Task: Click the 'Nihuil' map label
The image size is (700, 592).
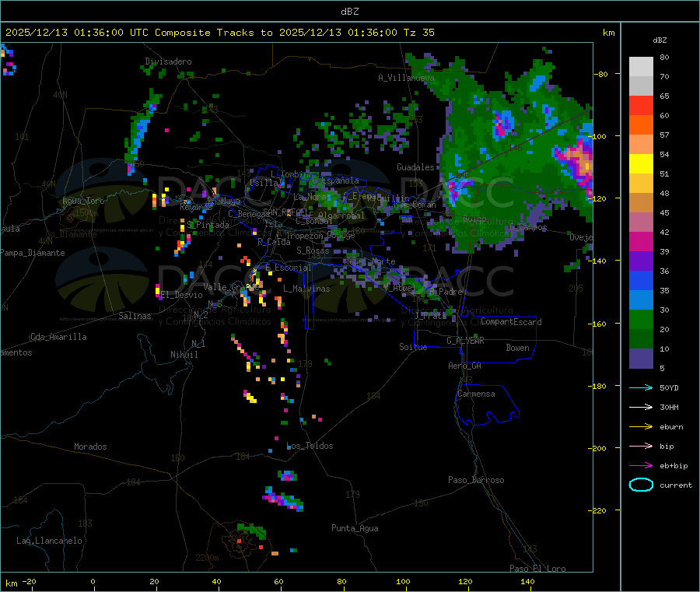Action: click(184, 355)
